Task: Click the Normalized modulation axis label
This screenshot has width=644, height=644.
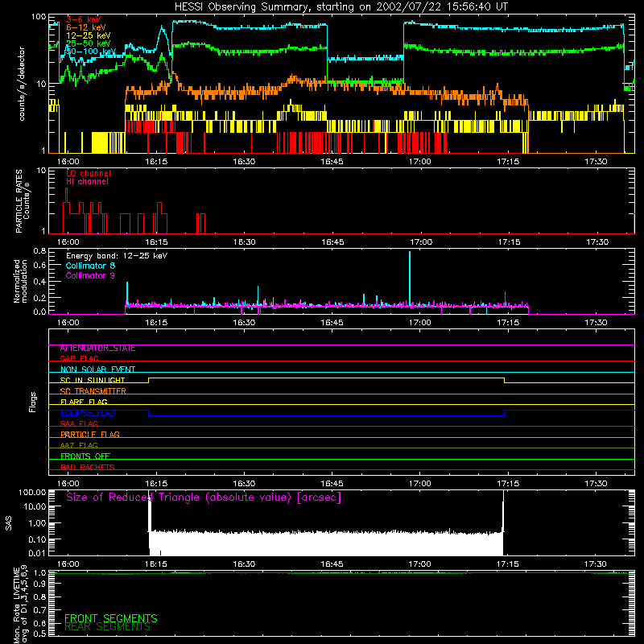Action: pos(20,281)
